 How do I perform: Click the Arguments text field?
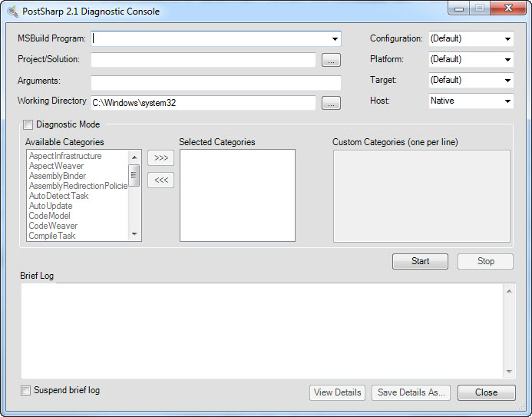(x=216, y=82)
